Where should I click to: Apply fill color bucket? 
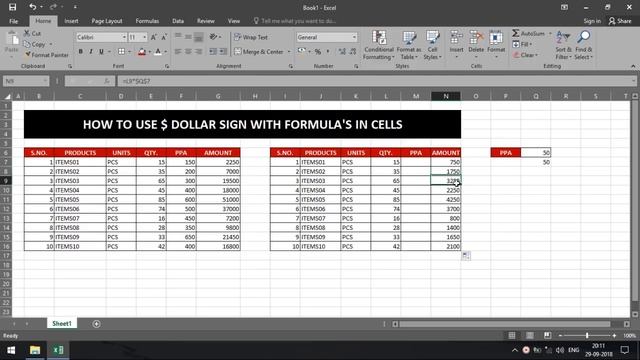click(x=142, y=52)
